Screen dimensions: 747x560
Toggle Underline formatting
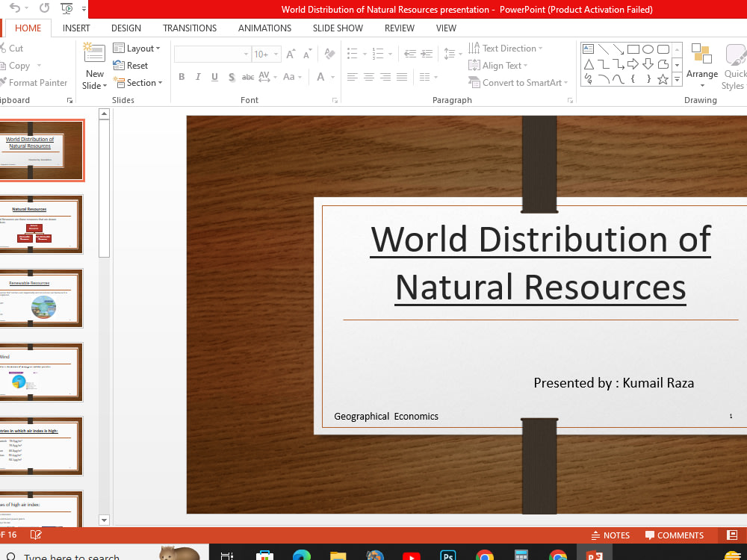pos(215,77)
